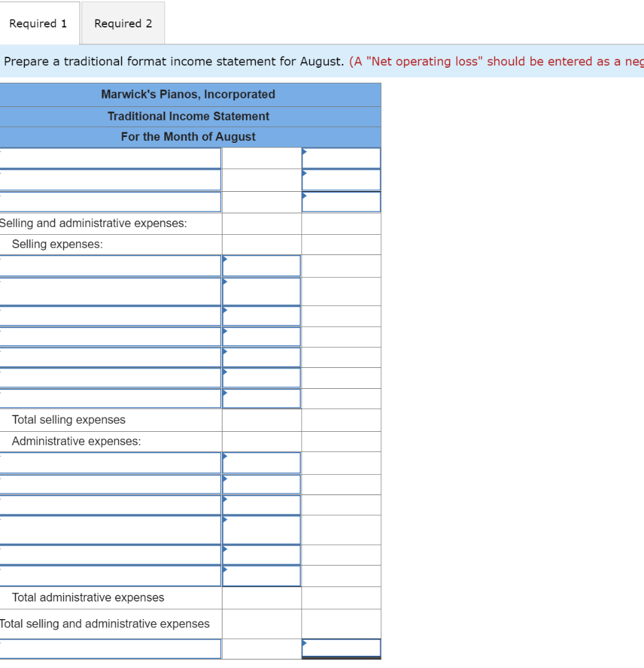Click 'Total selling and administrative expenses' label

pos(104,624)
